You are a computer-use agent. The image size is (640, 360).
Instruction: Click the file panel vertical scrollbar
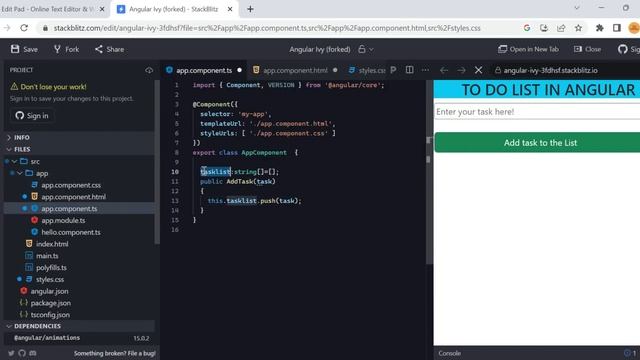click(x=157, y=162)
